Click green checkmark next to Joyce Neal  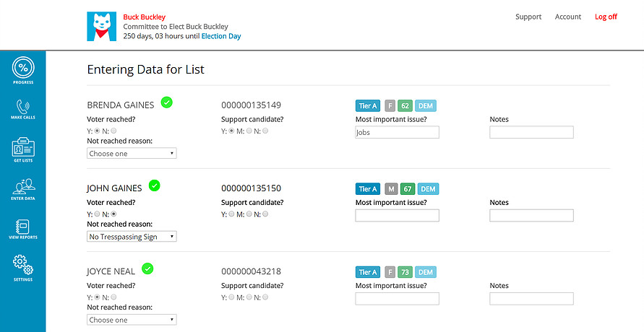pos(147,269)
